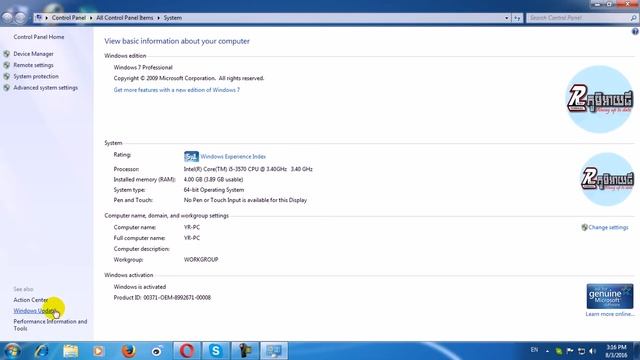Switch to Control Panel taskbar window
This screenshot has height=360, width=640.
(x=274, y=351)
